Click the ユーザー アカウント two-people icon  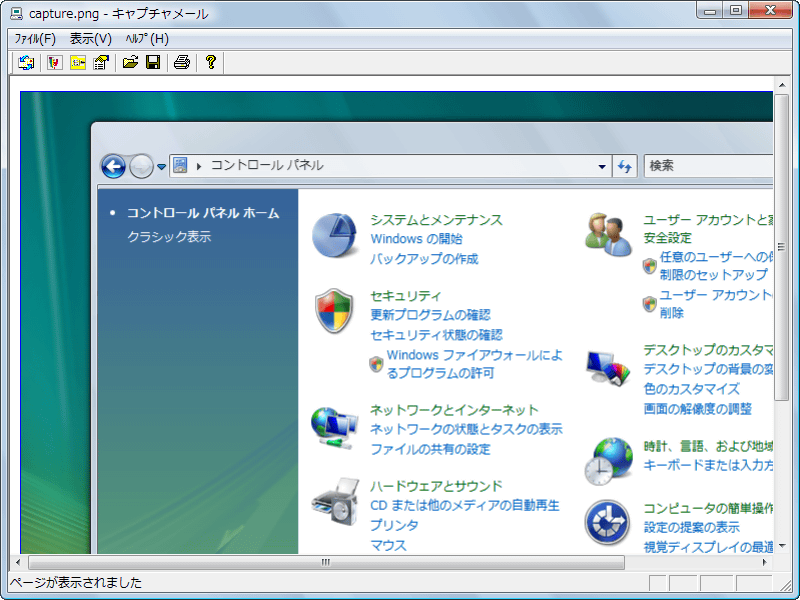(x=608, y=235)
